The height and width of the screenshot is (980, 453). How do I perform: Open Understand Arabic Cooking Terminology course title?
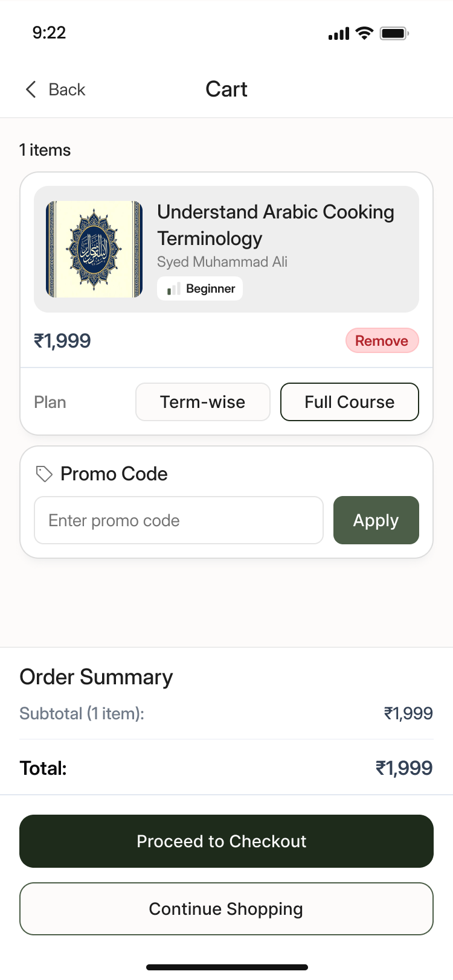275,225
